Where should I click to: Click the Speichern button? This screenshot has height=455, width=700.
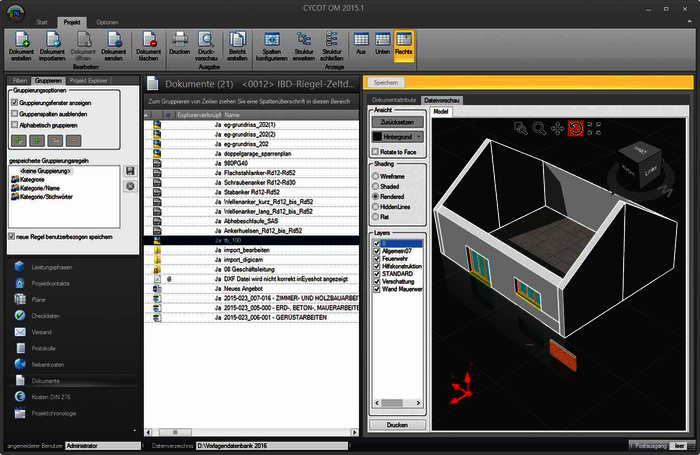(385, 82)
